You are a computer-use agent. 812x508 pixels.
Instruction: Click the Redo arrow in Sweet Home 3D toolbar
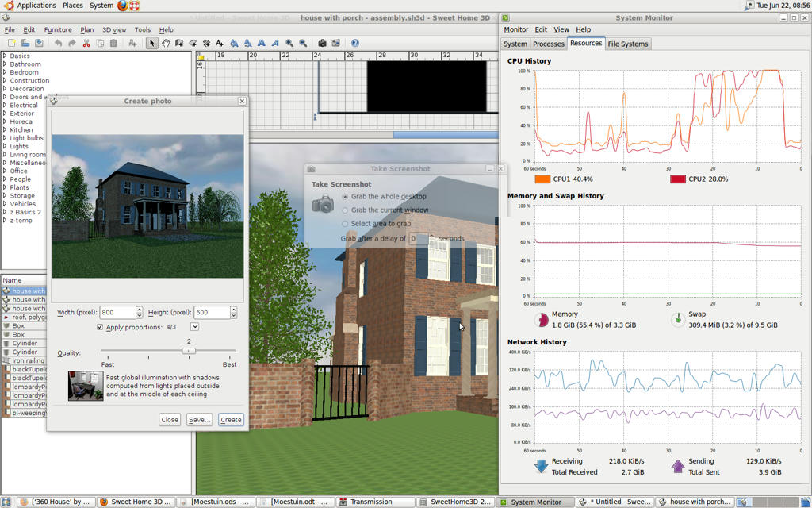[x=72, y=43]
